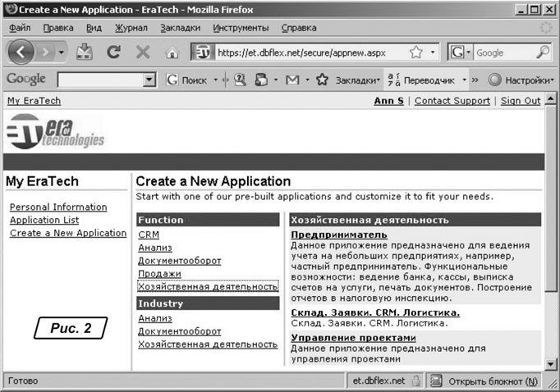Click the search magnifier icon in search box
Screen dimensions: 560x392
pyautogui.click(x=543, y=52)
